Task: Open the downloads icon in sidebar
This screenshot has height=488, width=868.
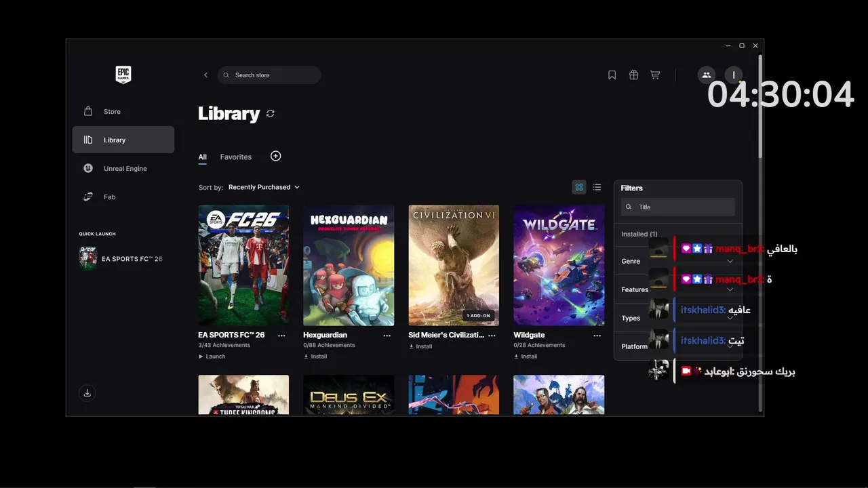Action: coord(87,392)
